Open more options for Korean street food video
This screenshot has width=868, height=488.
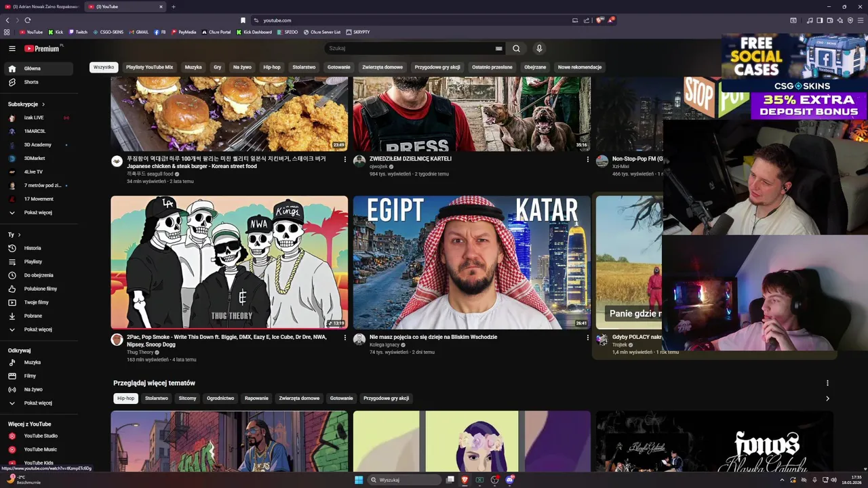[344, 159]
